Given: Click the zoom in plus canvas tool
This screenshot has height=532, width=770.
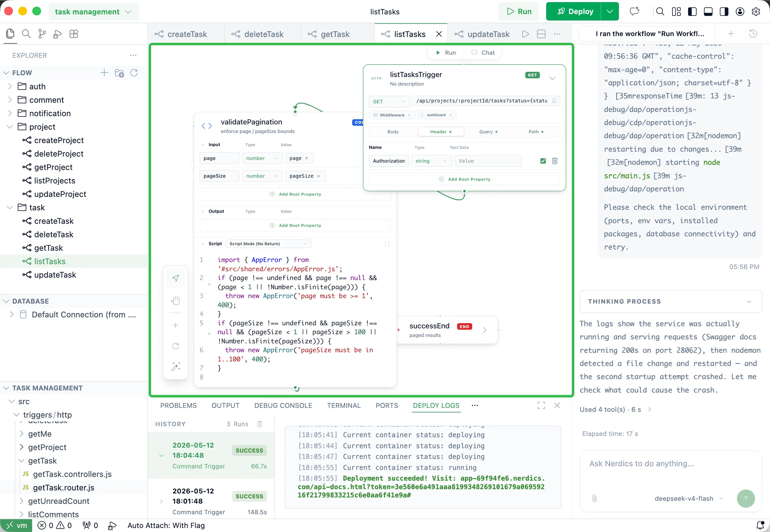Looking at the screenshot, I should click(176, 325).
